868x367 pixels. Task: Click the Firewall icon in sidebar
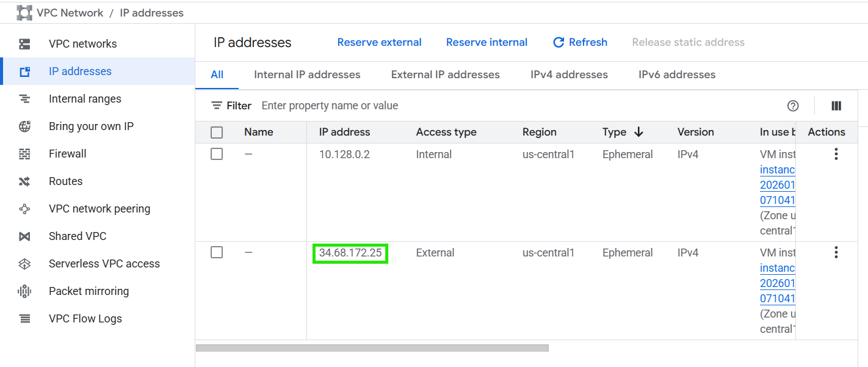click(24, 154)
